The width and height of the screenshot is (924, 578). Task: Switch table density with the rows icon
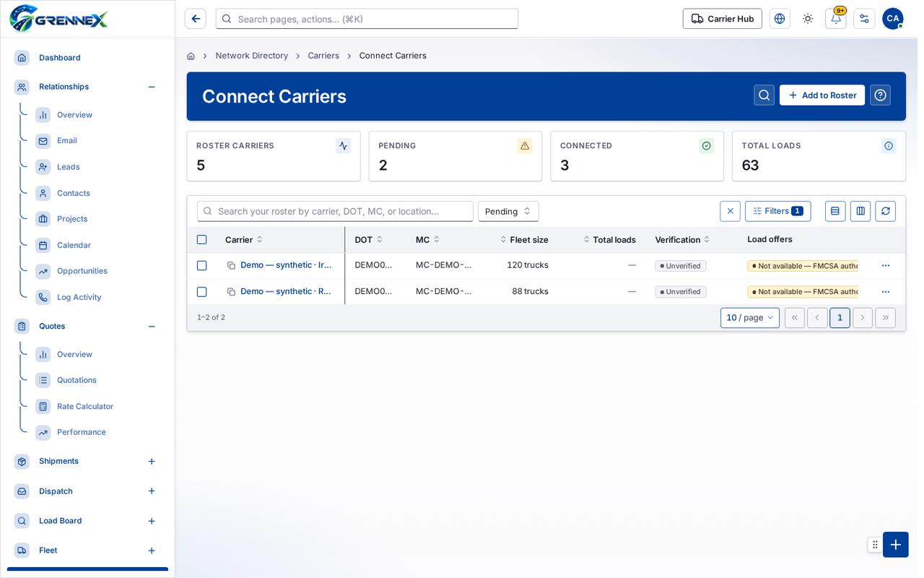pos(835,211)
